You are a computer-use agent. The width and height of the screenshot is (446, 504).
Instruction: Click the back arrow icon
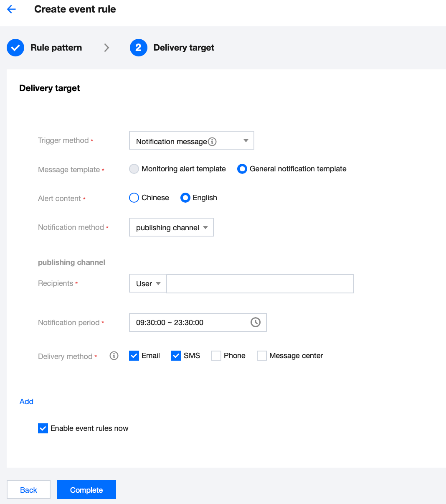coord(12,9)
